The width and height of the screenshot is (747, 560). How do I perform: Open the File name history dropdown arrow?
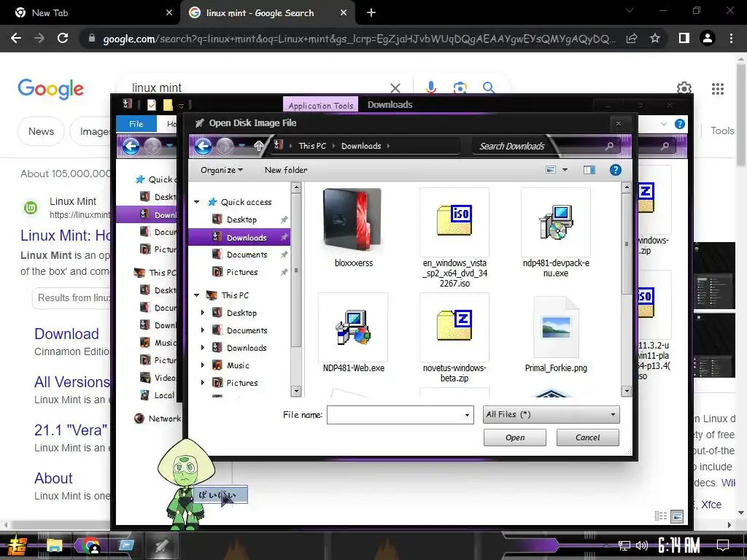tap(468, 415)
